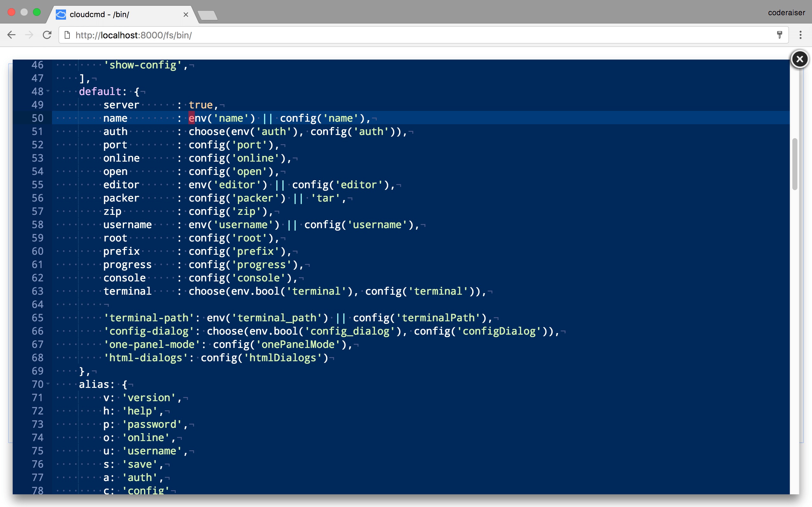The height and width of the screenshot is (507, 812).
Task: Collapse the default block fold arrow at line 48
Action: point(48,91)
